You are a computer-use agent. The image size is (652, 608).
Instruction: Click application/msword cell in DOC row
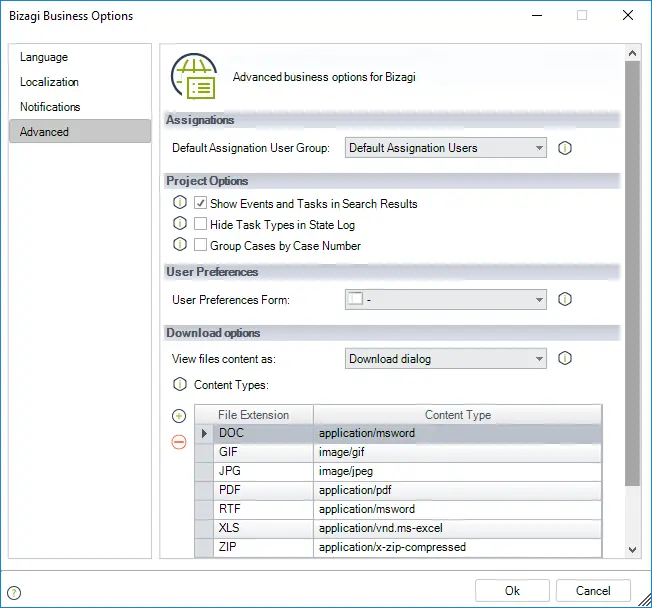point(457,433)
